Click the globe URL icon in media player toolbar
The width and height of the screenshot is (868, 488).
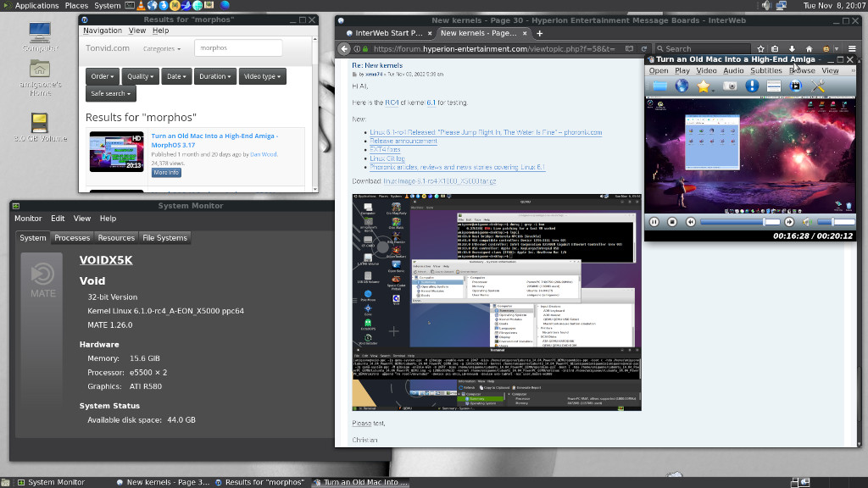tap(682, 86)
